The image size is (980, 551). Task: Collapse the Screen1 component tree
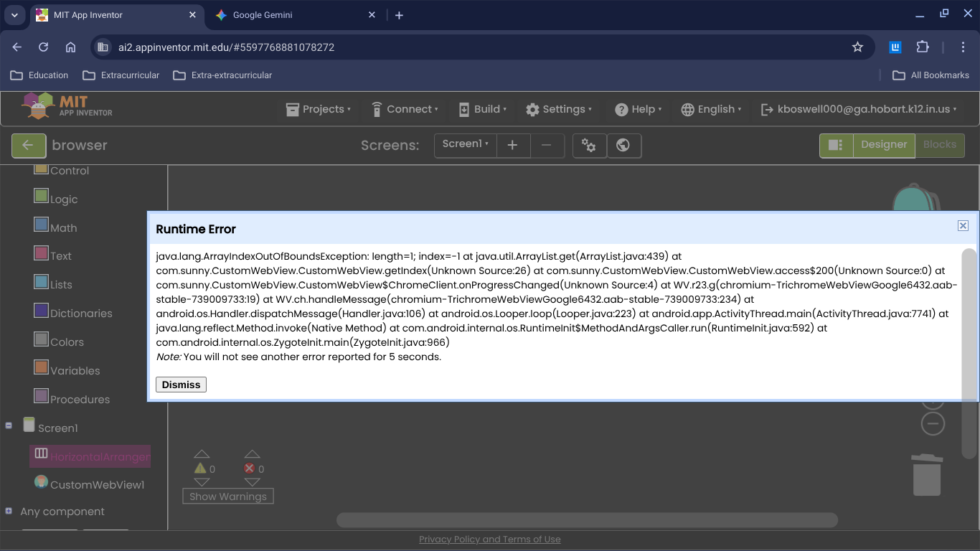point(9,425)
